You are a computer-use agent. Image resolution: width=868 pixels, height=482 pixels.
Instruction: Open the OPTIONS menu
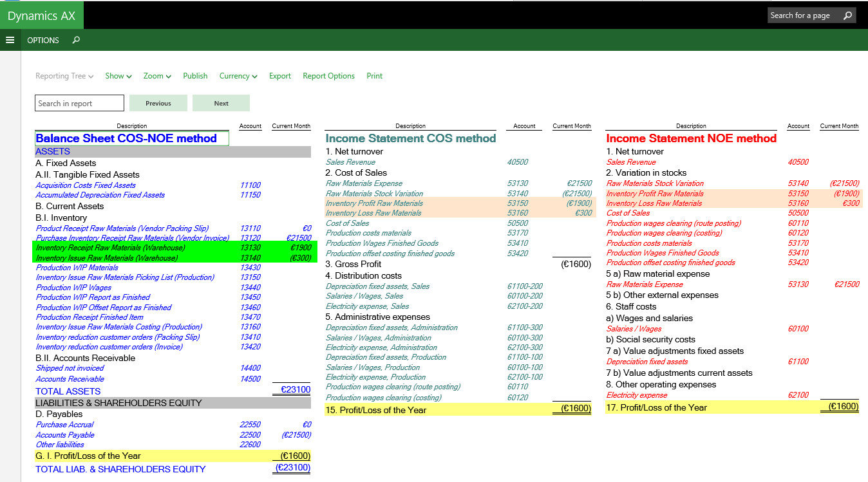coord(42,40)
